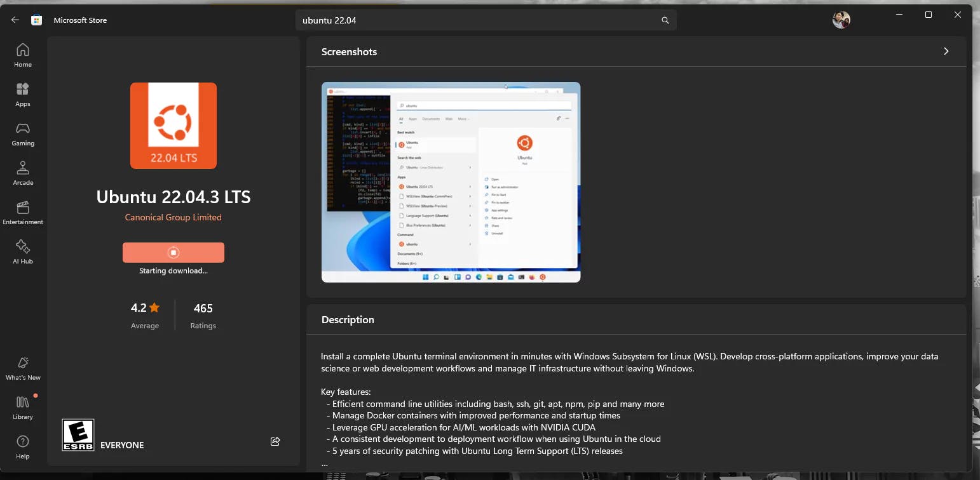Click the search magnifier icon
This screenshot has height=480, width=980.
[665, 20]
